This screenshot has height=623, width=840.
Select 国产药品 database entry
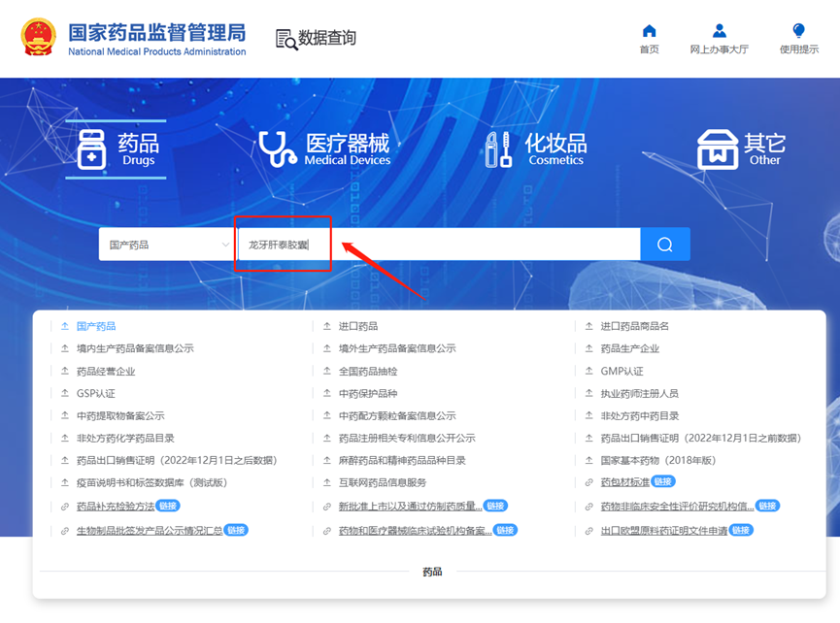point(96,326)
